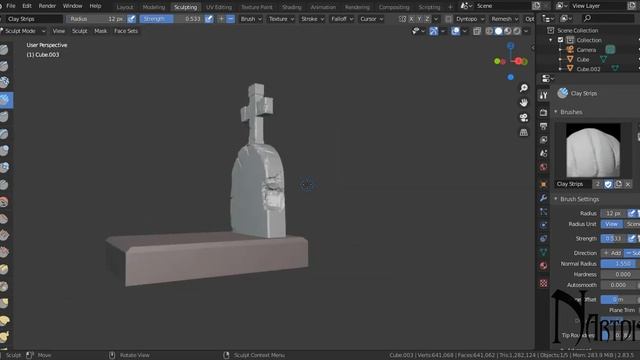Open the Render menu
This screenshot has width=640, height=360.
click(x=47, y=6)
